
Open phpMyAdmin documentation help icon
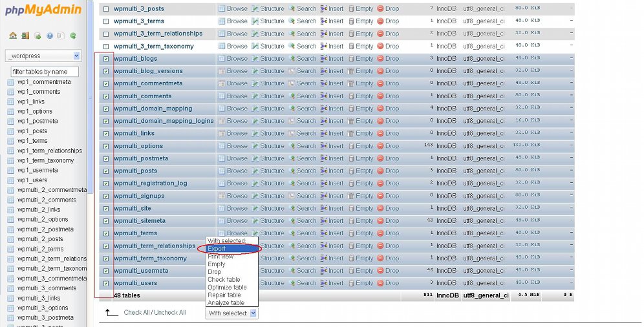pos(50,36)
